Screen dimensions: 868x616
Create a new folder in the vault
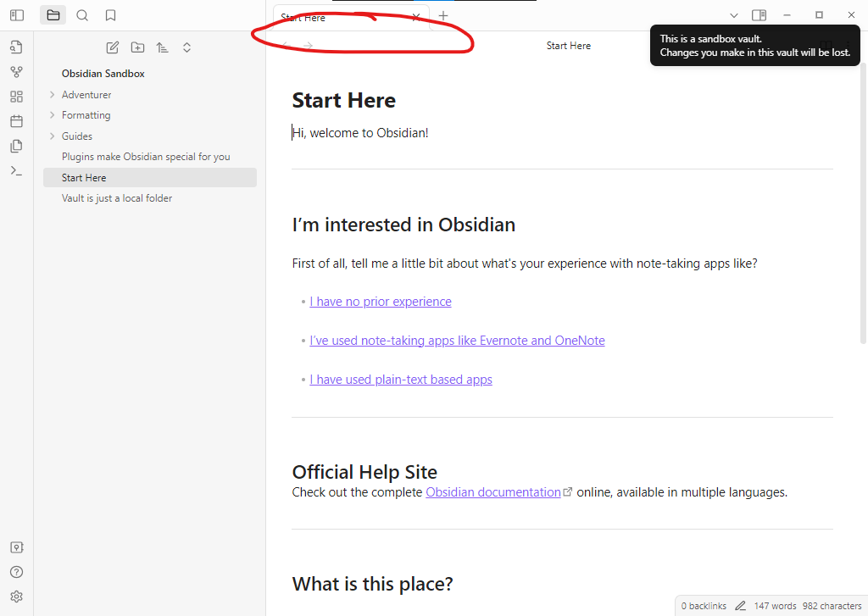(137, 47)
